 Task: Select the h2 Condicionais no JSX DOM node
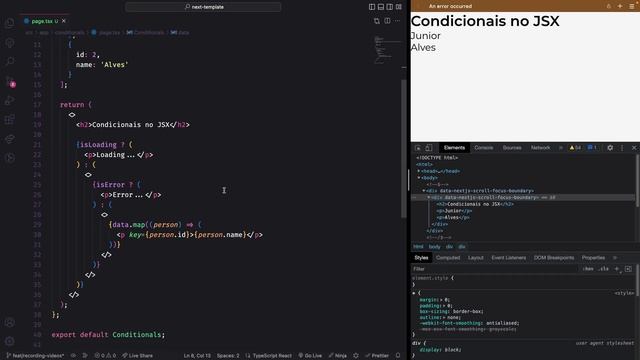[475, 204]
